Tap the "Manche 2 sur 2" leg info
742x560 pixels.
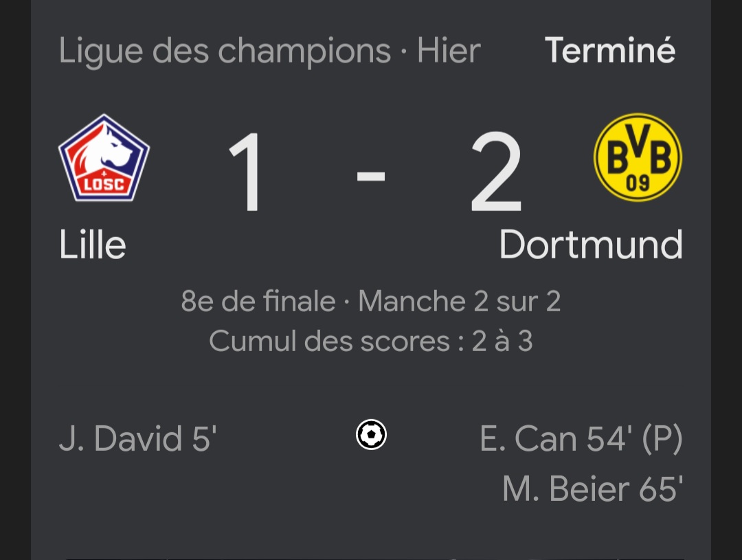(460, 302)
